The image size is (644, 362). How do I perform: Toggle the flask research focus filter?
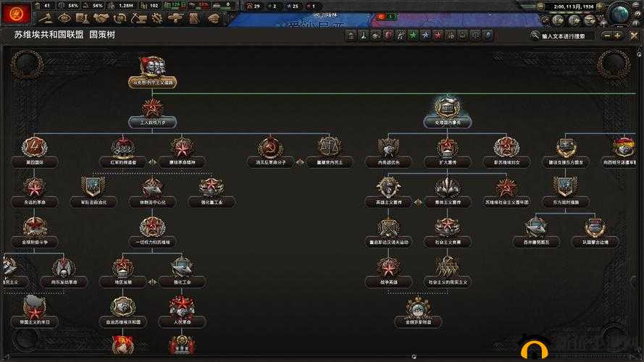point(364,35)
